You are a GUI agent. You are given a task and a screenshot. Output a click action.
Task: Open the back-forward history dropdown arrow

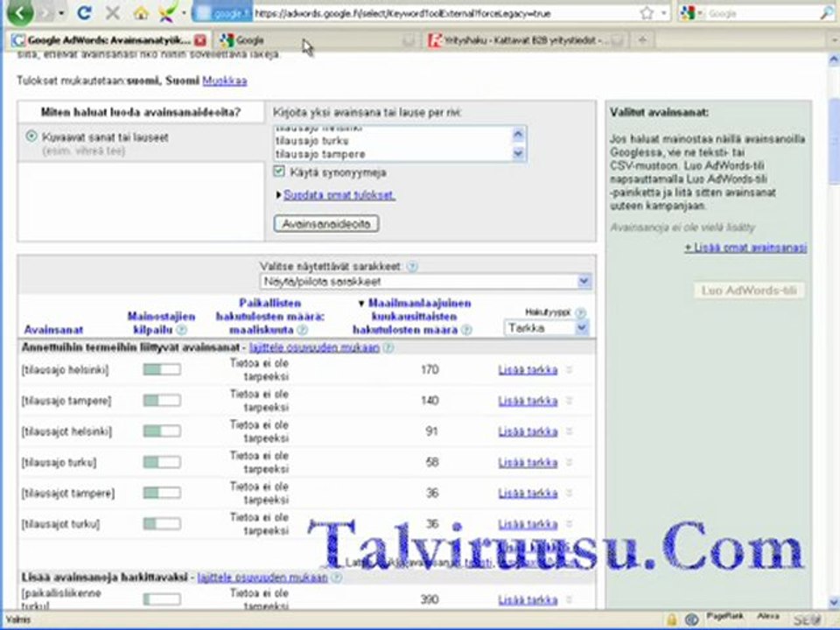click(x=61, y=13)
